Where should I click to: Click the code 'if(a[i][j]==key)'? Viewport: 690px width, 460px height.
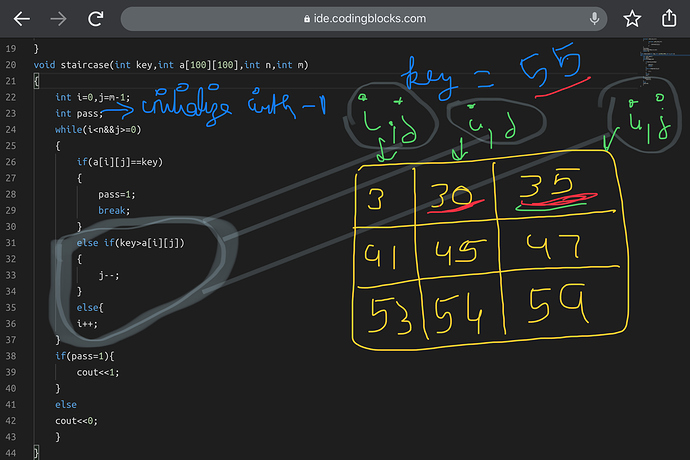(120, 162)
